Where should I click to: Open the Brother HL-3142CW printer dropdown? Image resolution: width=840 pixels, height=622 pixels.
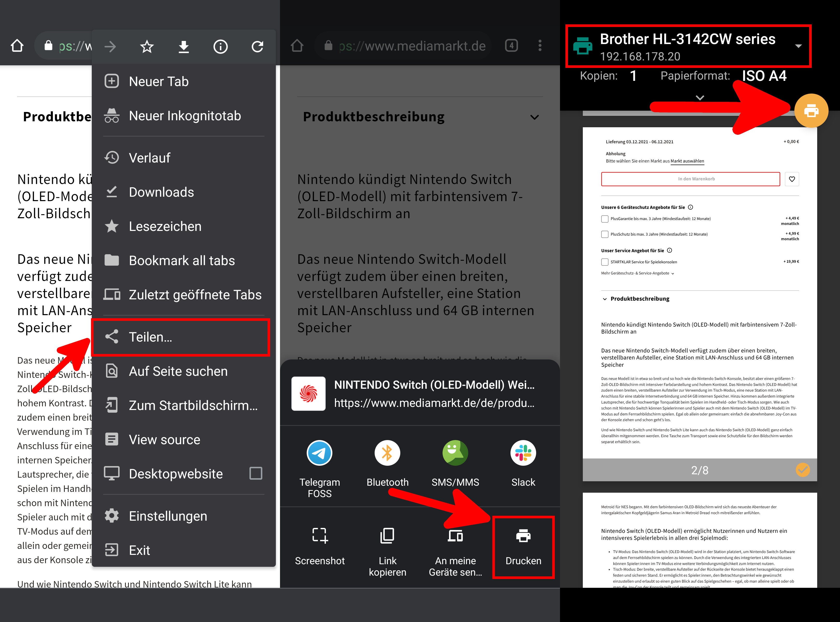click(688, 46)
